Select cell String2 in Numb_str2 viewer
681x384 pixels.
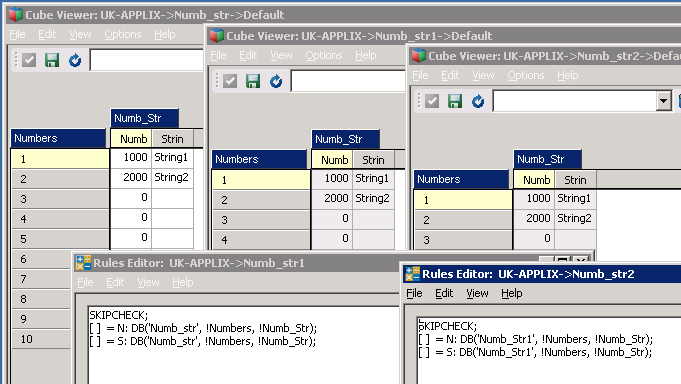point(575,218)
